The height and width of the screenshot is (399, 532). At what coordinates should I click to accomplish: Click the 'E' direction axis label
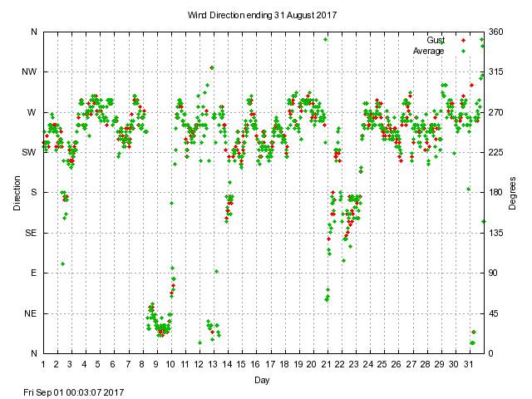tap(33, 273)
